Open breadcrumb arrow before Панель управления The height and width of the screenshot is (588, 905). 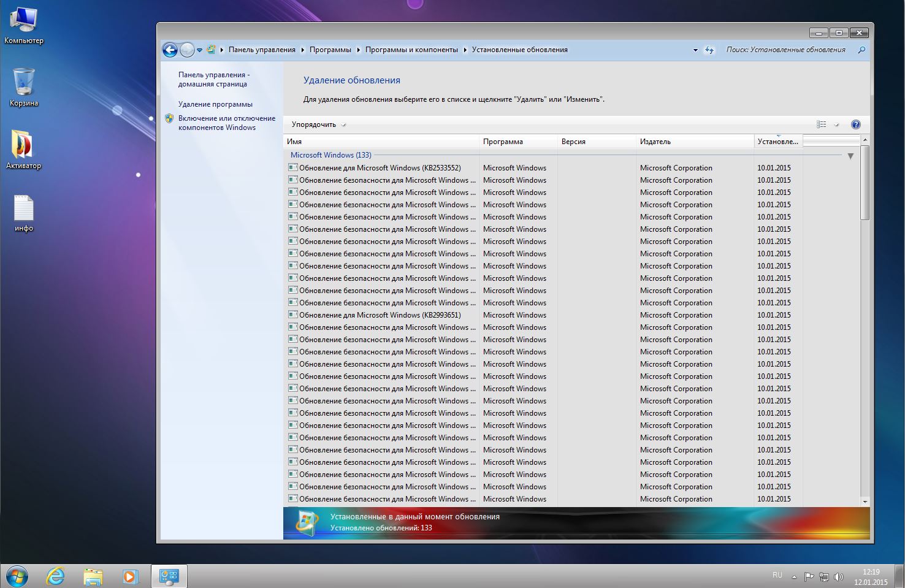click(222, 50)
